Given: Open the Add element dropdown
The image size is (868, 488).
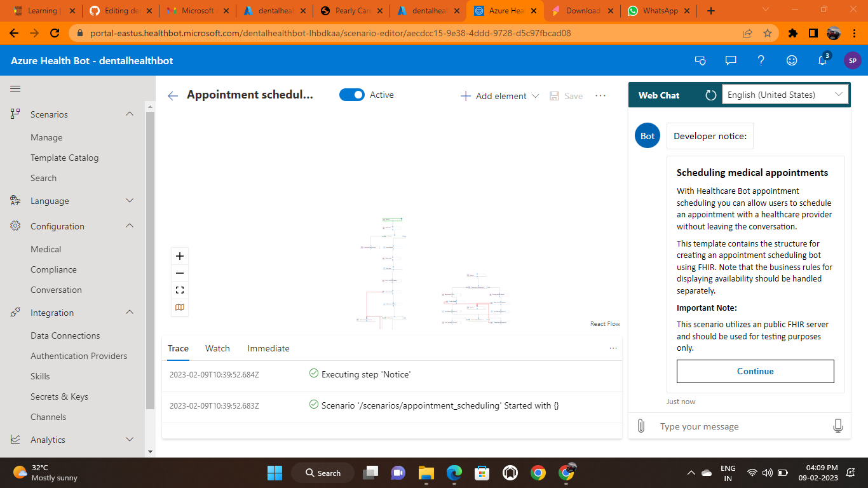Looking at the screenshot, I should point(499,96).
